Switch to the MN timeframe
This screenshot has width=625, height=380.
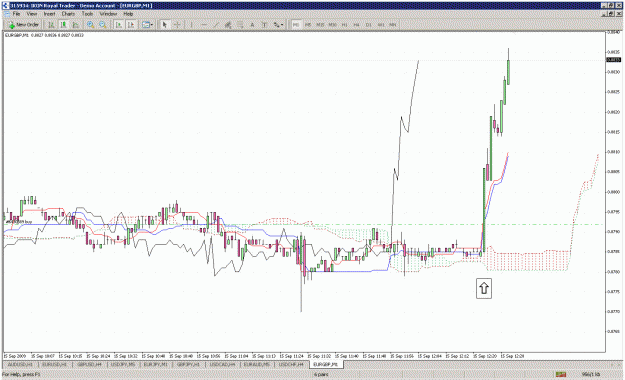pos(393,25)
